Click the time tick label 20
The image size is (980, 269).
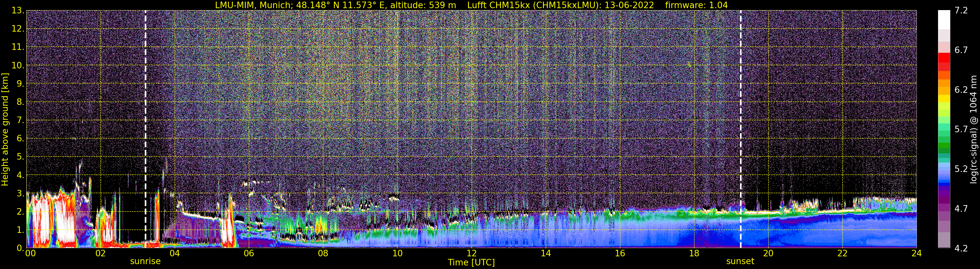pos(768,253)
